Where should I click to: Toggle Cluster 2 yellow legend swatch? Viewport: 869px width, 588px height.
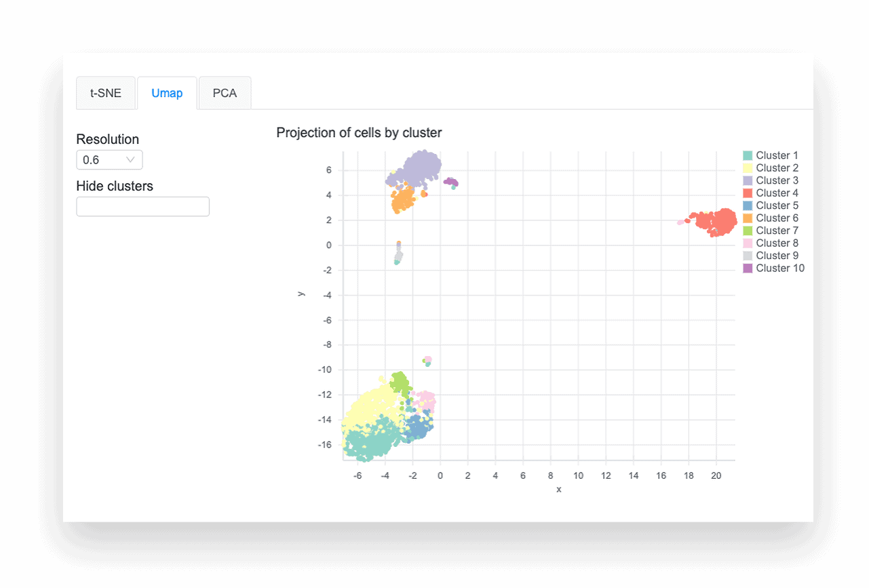748,168
